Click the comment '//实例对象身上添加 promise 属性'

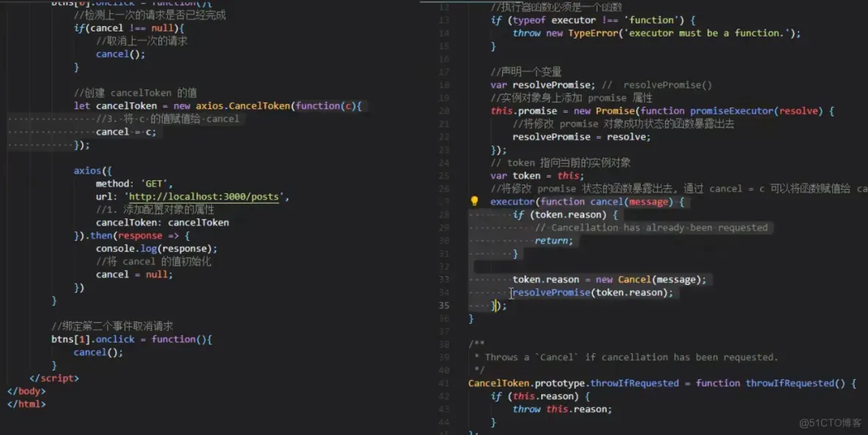point(571,98)
